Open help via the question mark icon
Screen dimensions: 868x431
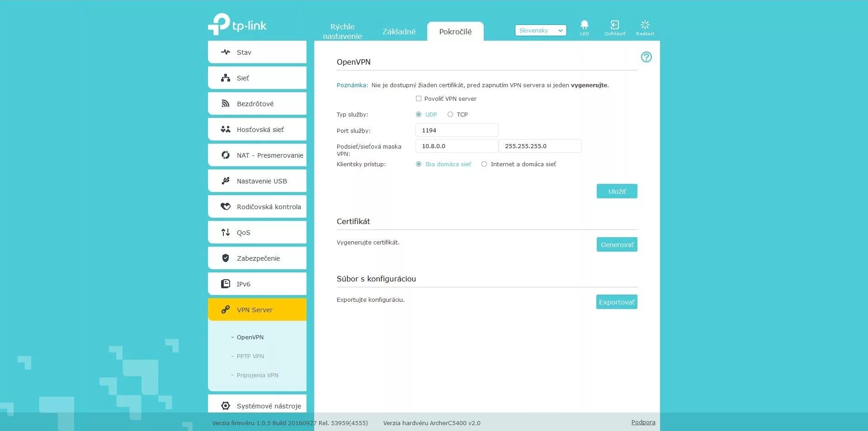(646, 57)
